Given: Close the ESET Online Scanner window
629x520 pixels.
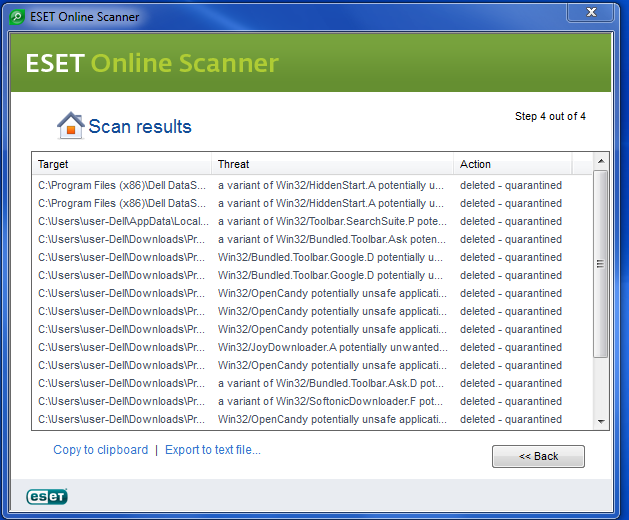Looking at the screenshot, I should click(x=590, y=12).
